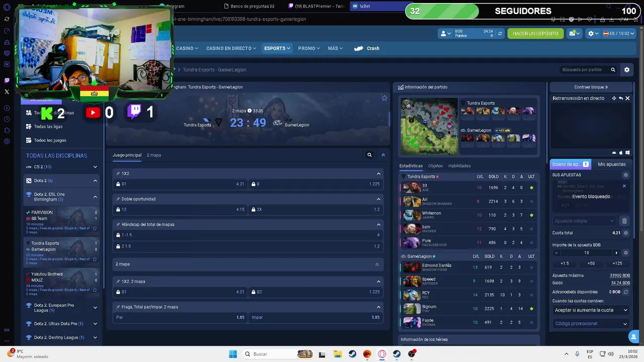Open the user account dropdown
This screenshot has width=644, height=362.
(446, 34)
